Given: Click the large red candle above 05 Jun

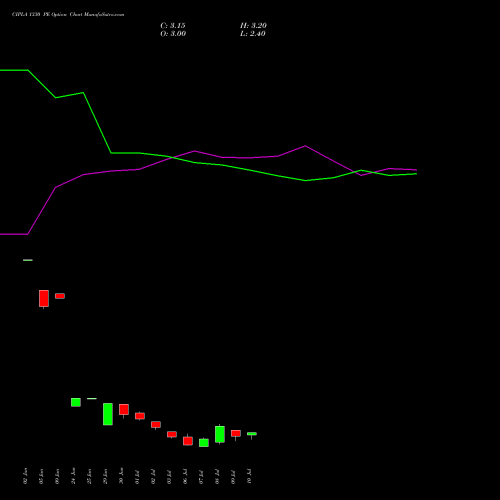Looking at the screenshot, I should click(x=44, y=298).
